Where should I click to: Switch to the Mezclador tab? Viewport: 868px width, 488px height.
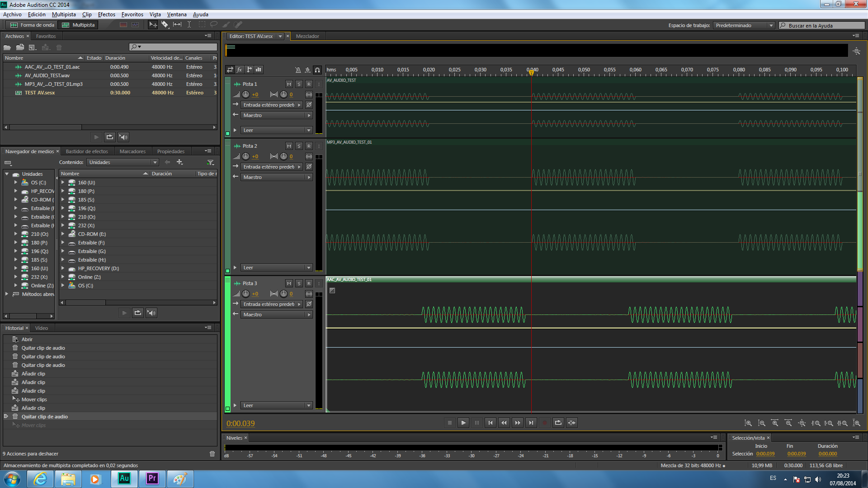pos(307,36)
